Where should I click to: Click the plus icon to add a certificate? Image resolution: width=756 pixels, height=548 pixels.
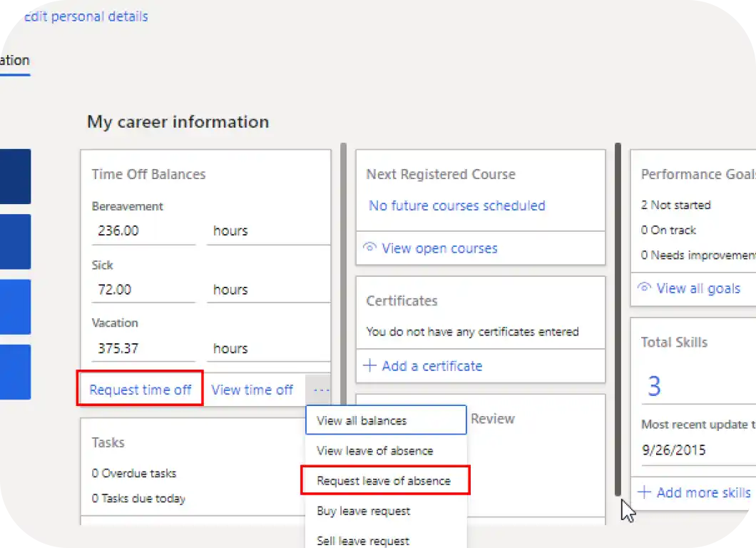point(369,366)
